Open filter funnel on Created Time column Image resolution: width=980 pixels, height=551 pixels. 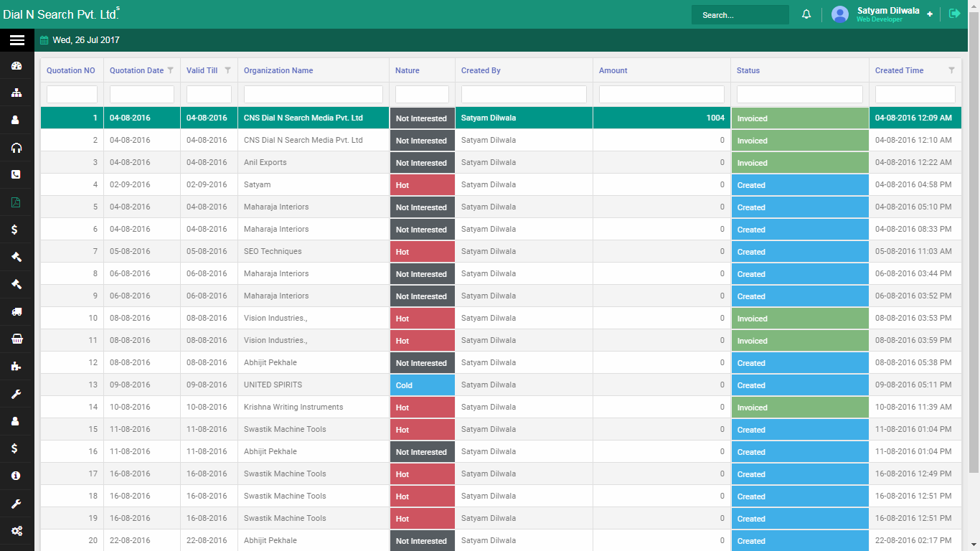951,70
